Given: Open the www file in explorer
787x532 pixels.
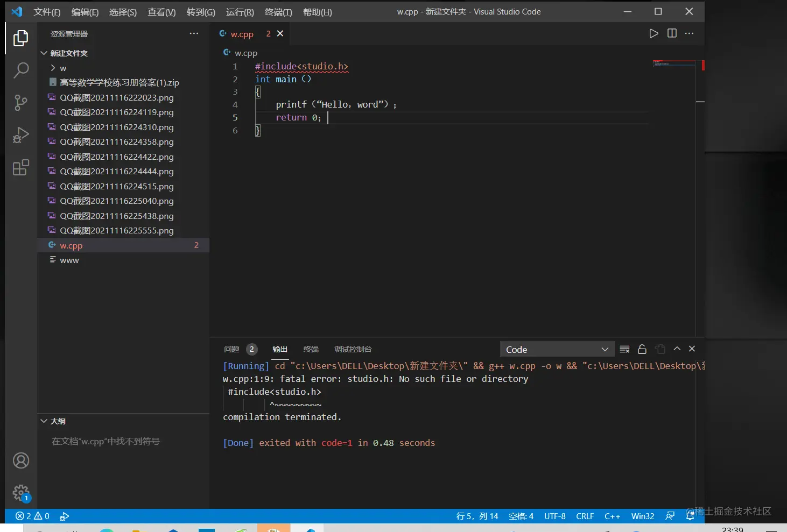Looking at the screenshot, I should point(69,260).
